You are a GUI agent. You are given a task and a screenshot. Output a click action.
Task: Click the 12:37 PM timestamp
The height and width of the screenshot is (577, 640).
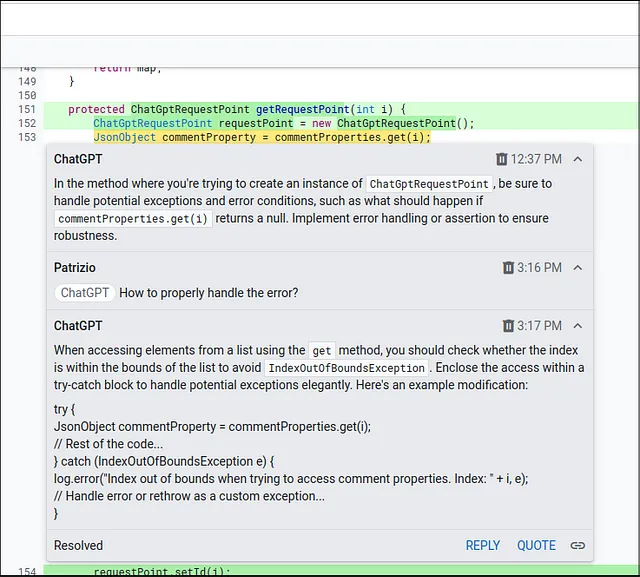click(x=536, y=159)
